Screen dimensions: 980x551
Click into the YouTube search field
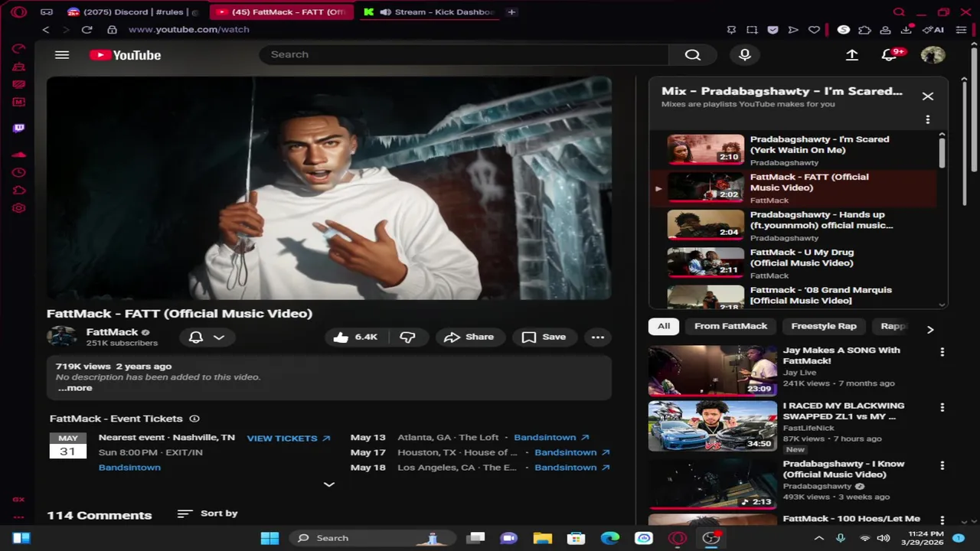click(x=464, y=54)
